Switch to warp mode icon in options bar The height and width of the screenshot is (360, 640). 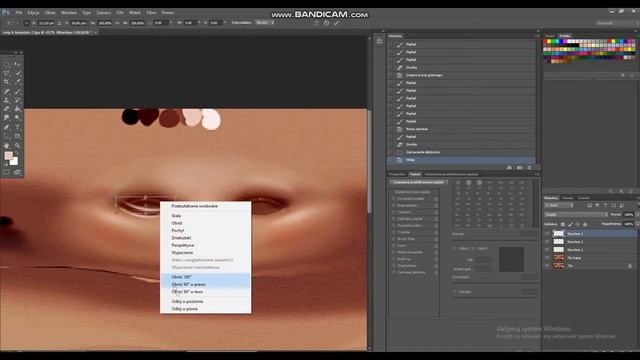point(316,23)
